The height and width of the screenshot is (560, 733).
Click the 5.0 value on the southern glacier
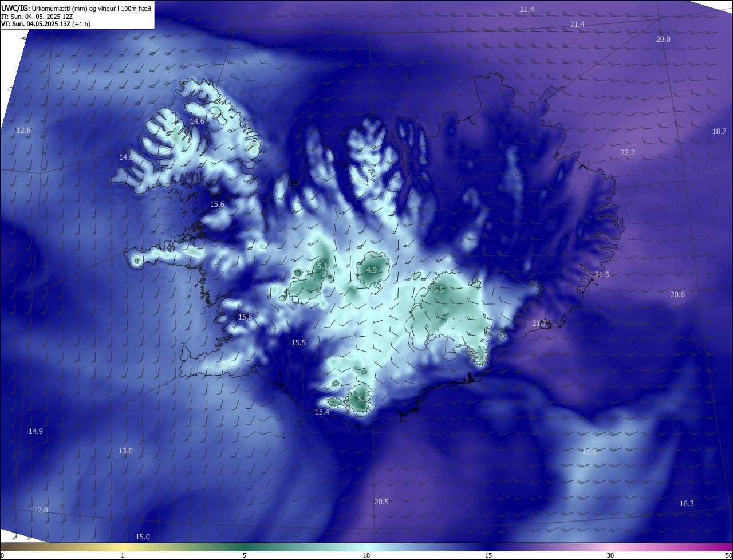[x=363, y=399]
